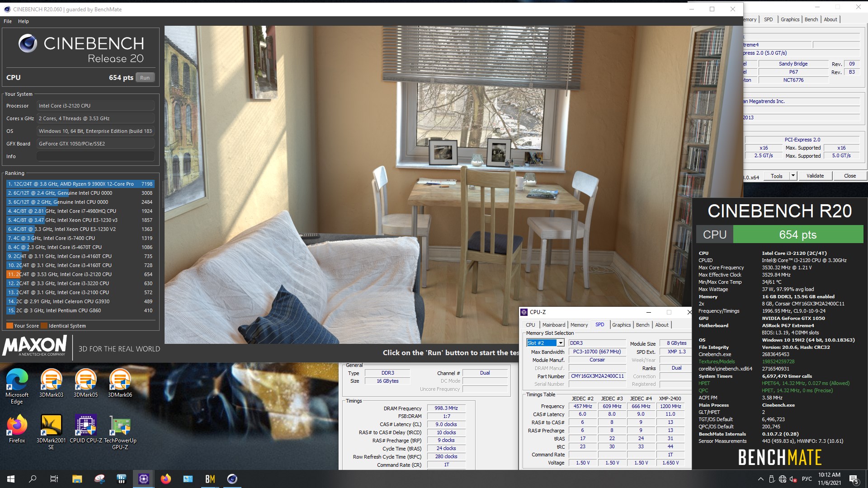Open Cinebench File menu
This screenshot has width=868, height=488.
click(8, 21)
